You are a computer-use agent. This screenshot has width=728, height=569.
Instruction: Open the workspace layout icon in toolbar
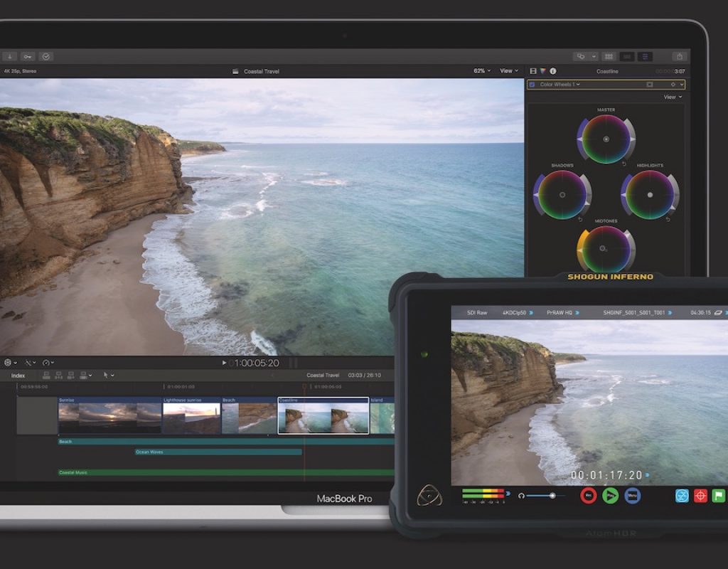(x=581, y=57)
